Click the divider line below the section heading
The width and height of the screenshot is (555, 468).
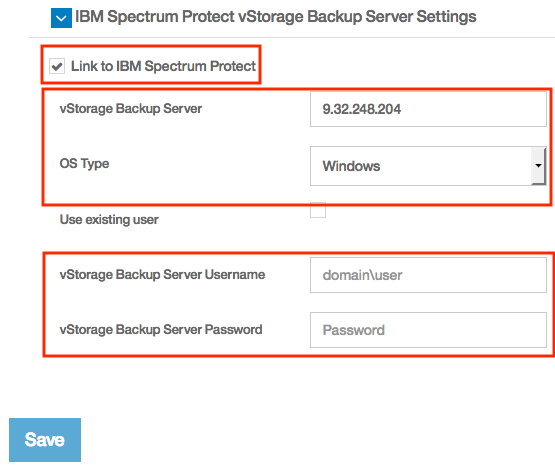click(x=292, y=37)
